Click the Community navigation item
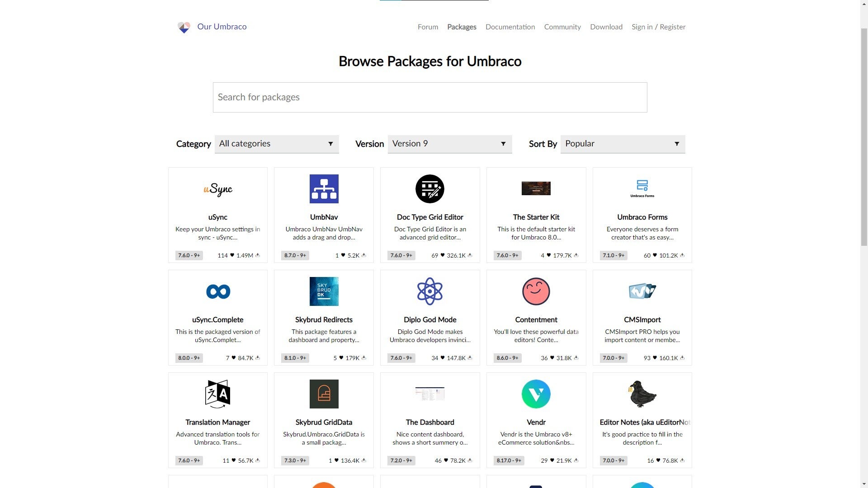 click(x=563, y=27)
